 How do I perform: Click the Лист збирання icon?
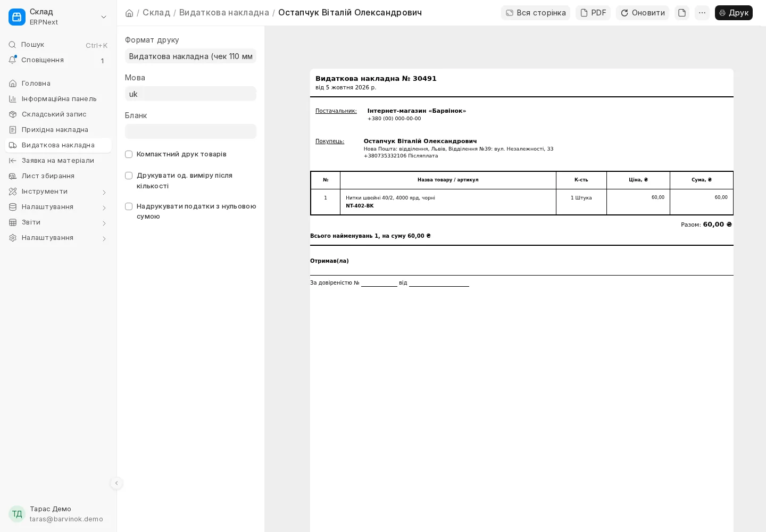click(13, 176)
